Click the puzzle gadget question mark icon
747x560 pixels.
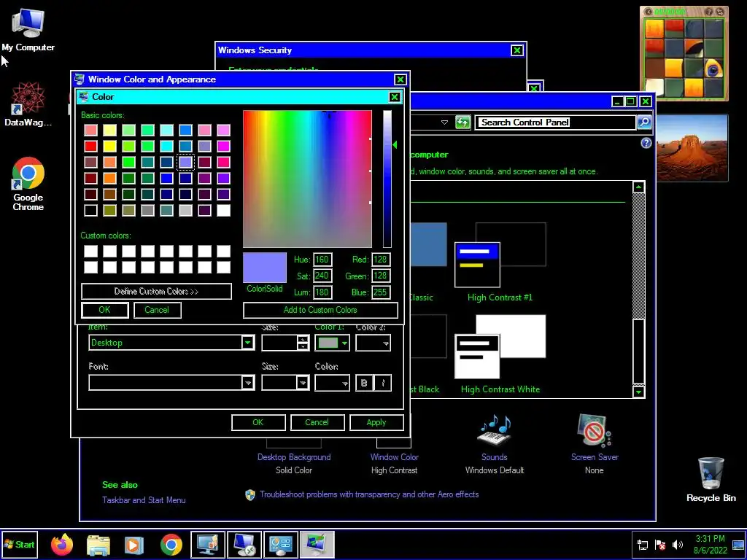[x=709, y=12]
